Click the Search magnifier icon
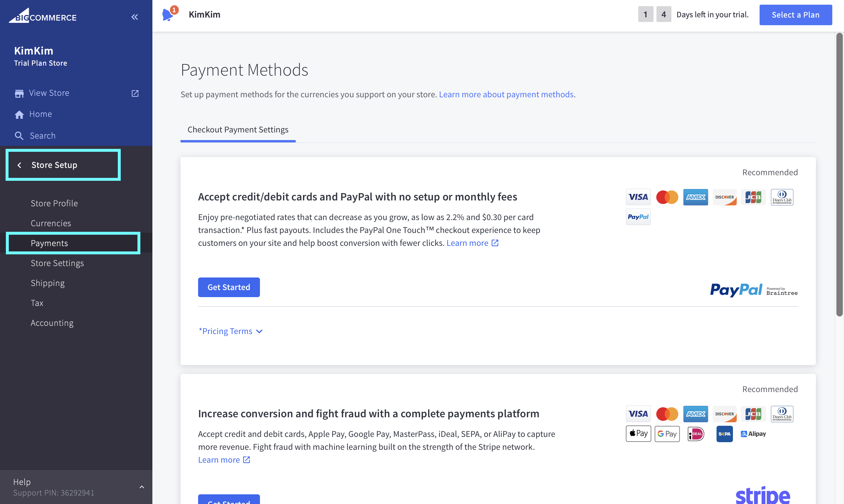 pos(19,136)
